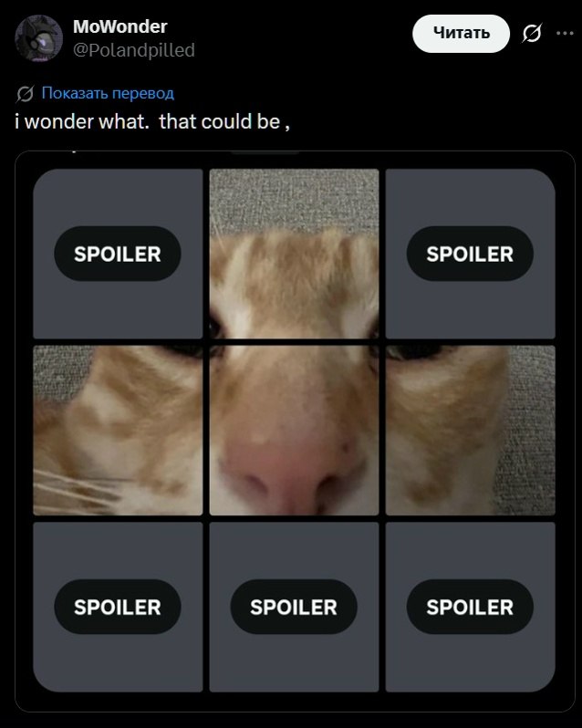Reveal the top-left SPOILER tile
The width and height of the screenshot is (582, 728).
118,254
